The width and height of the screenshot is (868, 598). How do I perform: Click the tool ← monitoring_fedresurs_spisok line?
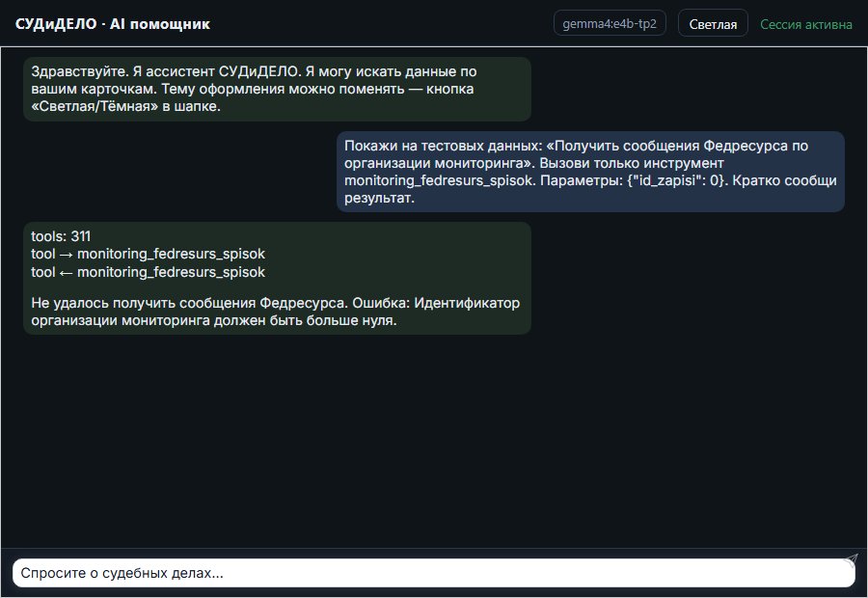click(148, 272)
